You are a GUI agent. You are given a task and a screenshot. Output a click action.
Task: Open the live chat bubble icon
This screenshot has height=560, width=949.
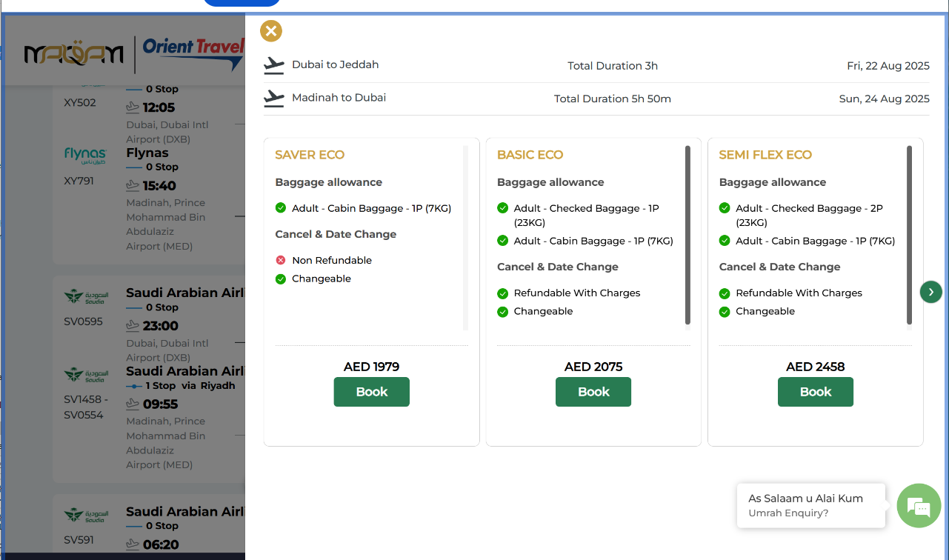point(919,506)
